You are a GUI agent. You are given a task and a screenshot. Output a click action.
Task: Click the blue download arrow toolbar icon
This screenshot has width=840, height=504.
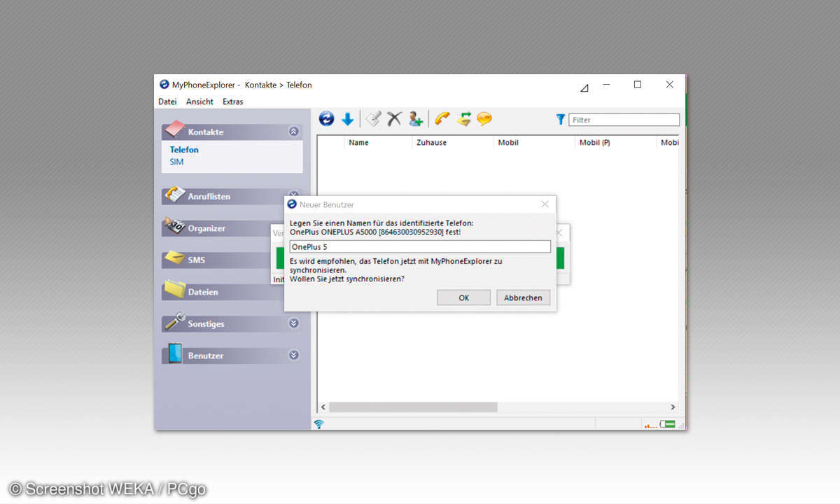(347, 120)
